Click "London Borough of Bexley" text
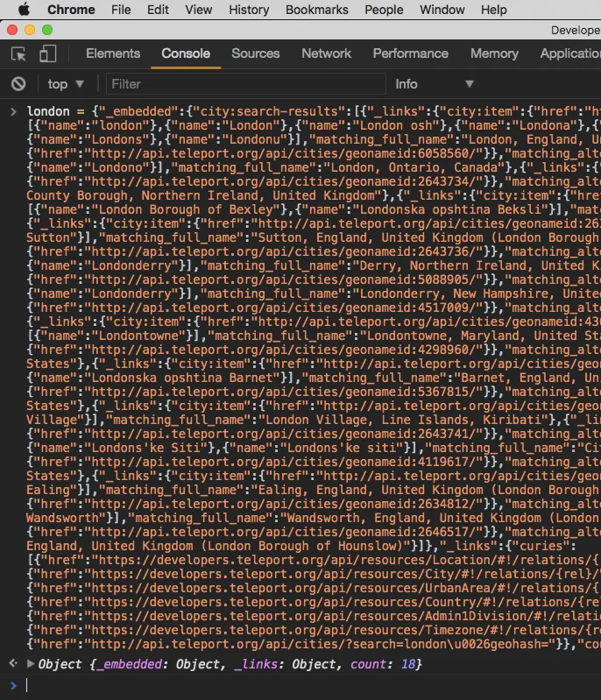 pyautogui.click(x=186, y=209)
